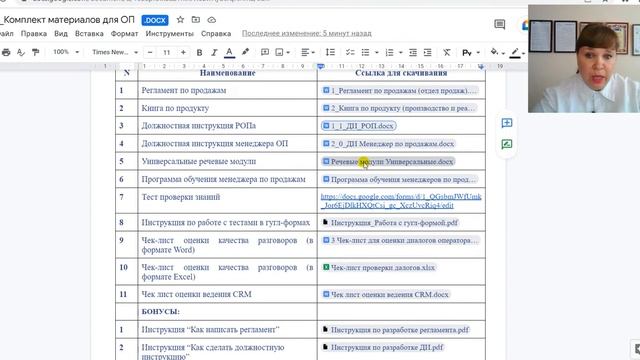Click the suggest edits side margin button

click(507, 144)
